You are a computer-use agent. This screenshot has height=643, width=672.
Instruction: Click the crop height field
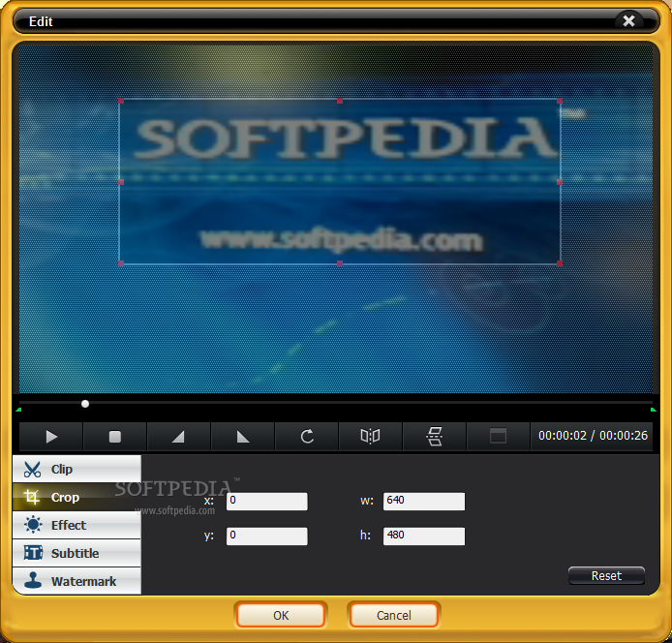point(424,536)
